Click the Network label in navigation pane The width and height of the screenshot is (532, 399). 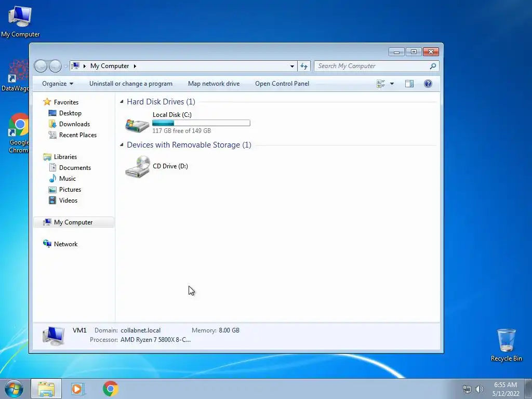click(x=65, y=244)
